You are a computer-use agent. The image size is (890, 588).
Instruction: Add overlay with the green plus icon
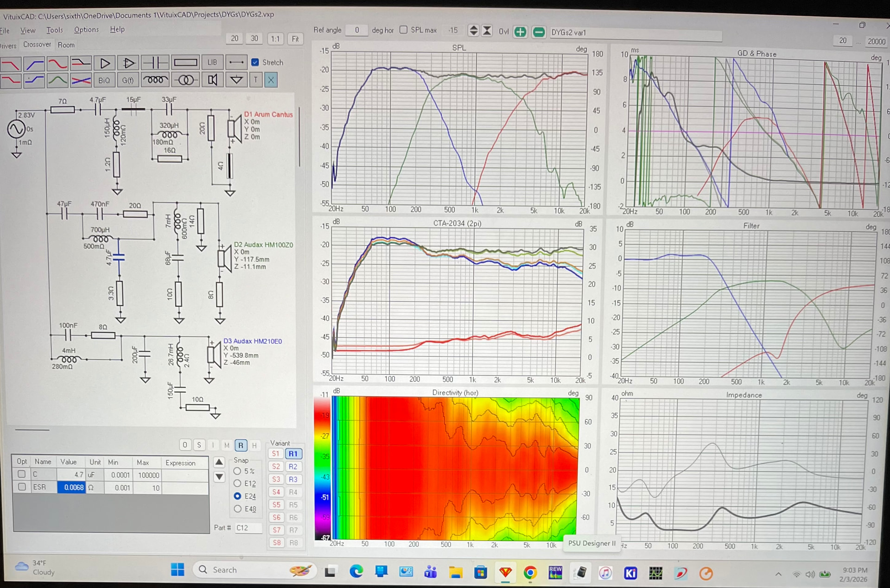521,32
